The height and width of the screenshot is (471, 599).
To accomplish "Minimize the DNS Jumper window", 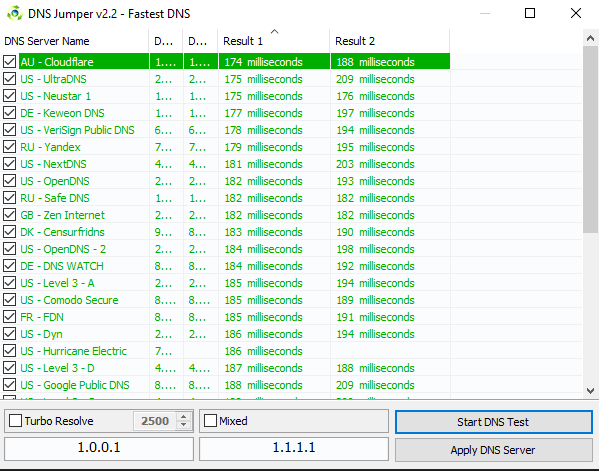I will (x=485, y=13).
